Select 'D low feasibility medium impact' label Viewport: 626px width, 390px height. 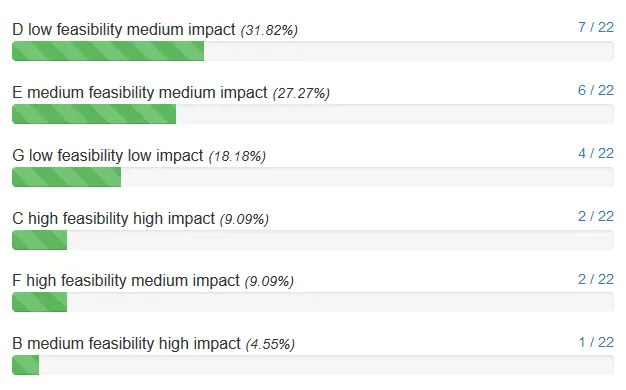pyautogui.click(x=124, y=30)
